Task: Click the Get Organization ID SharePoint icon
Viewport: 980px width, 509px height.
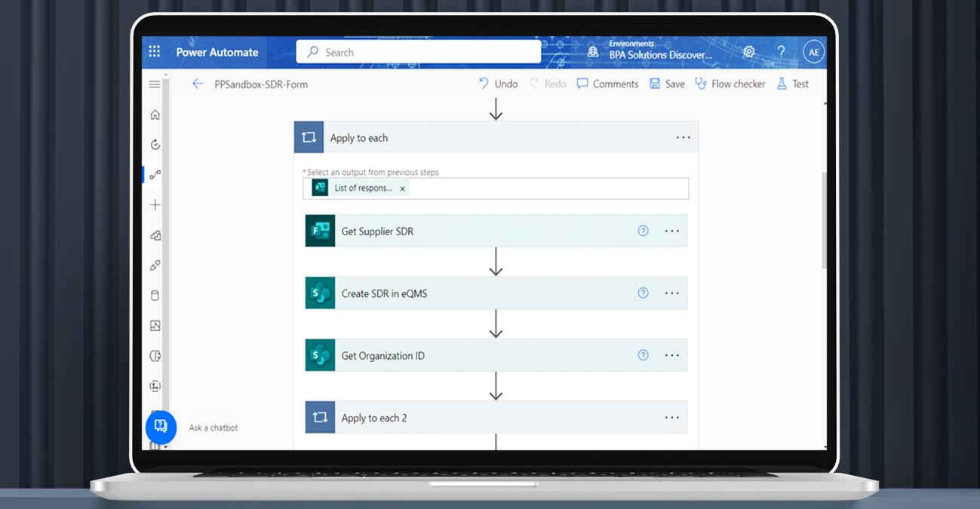Action: (x=320, y=355)
